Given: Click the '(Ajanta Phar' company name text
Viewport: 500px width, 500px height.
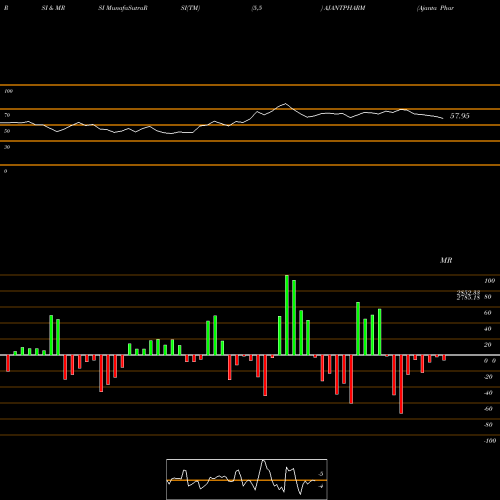Looking at the screenshot, I should [x=435, y=8].
